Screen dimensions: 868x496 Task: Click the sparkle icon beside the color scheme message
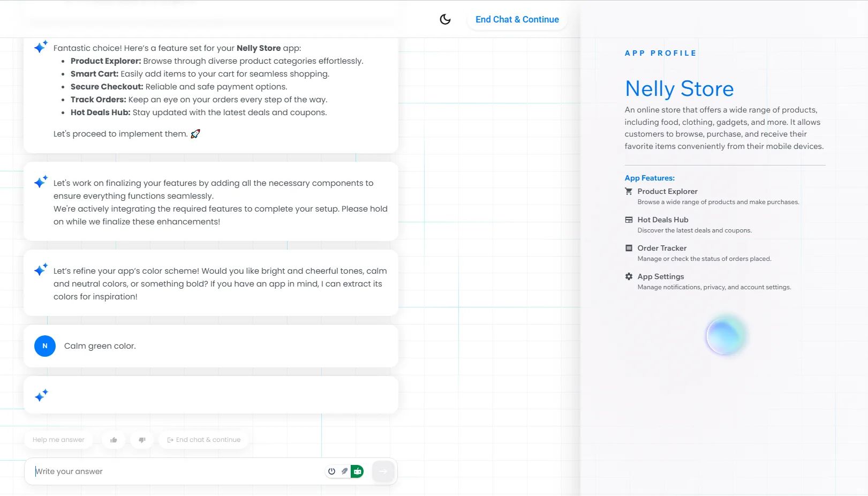(x=41, y=269)
